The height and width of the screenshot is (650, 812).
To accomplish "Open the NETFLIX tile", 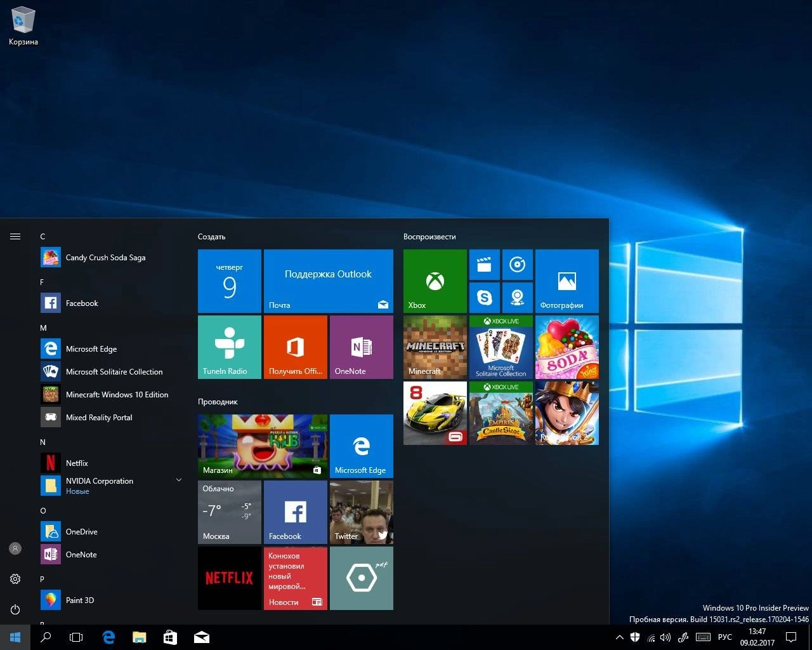I will tap(230, 578).
